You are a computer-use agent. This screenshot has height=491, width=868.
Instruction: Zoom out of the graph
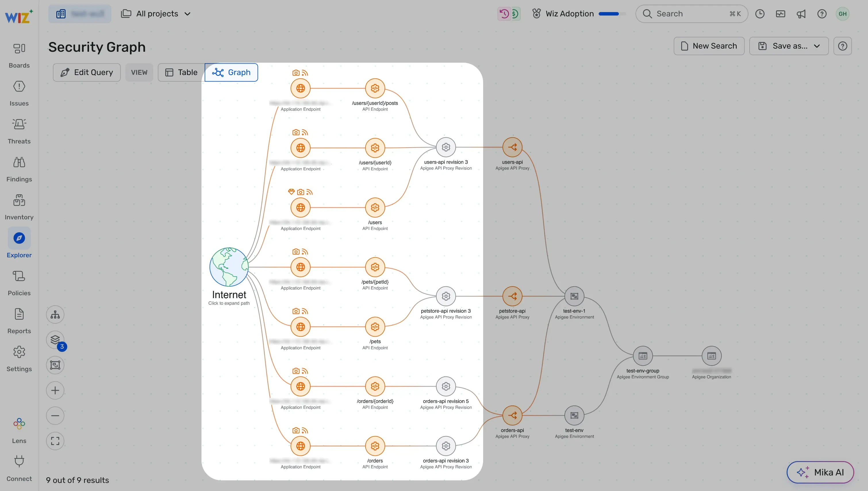(x=55, y=416)
